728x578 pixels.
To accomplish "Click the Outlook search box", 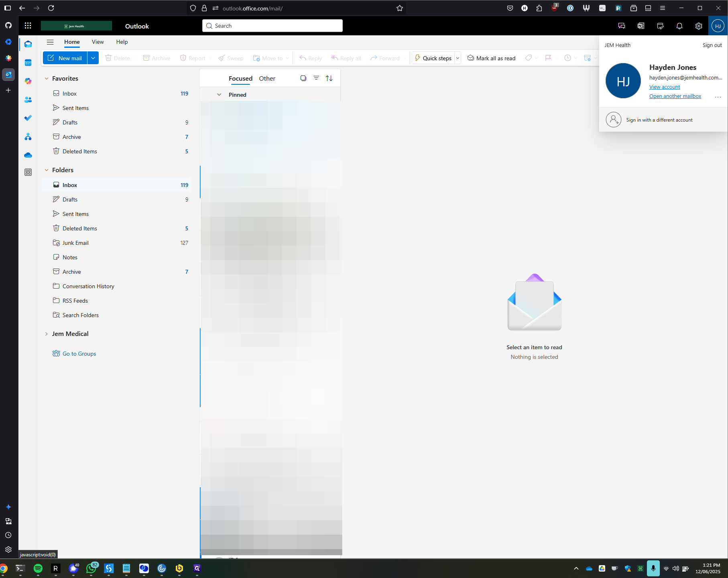I will tap(272, 26).
